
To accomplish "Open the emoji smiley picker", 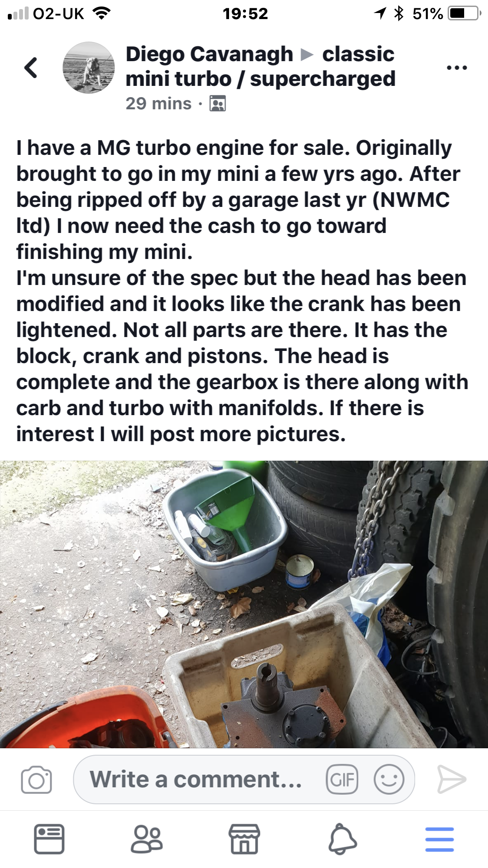I will coord(389,780).
